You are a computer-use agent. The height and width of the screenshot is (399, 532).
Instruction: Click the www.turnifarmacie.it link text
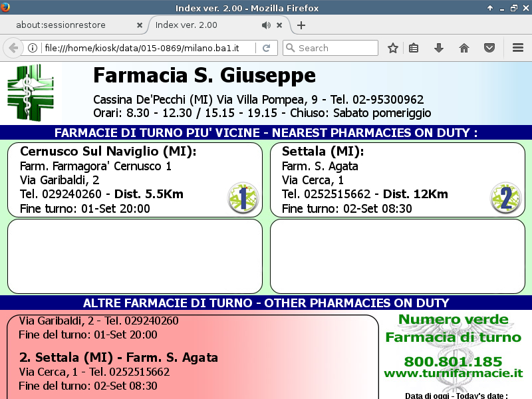point(453,374)
